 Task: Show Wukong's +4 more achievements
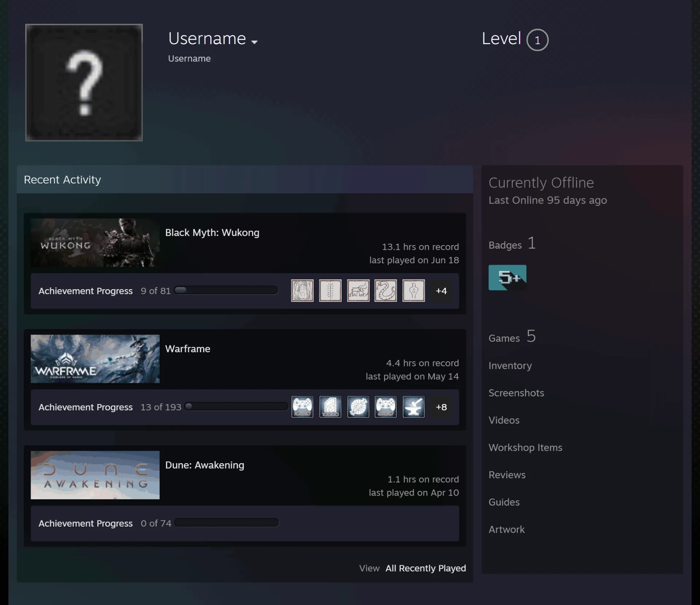tap(441, 291)
